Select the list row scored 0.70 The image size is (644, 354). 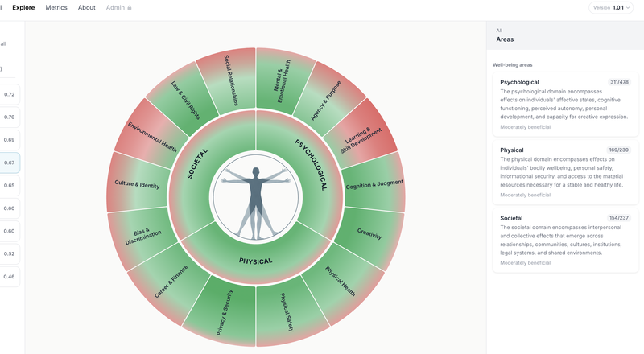9,117
